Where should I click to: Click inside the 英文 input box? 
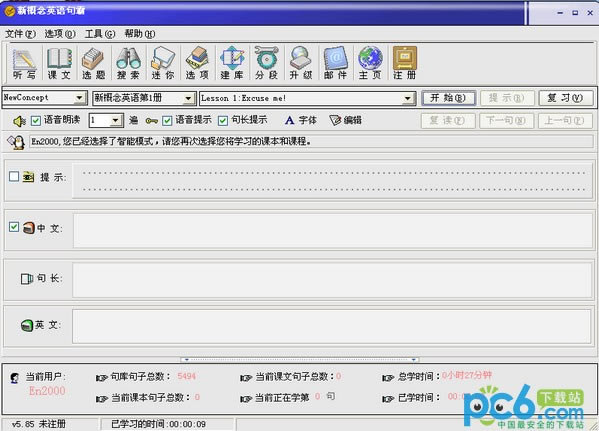coord(332,326)
